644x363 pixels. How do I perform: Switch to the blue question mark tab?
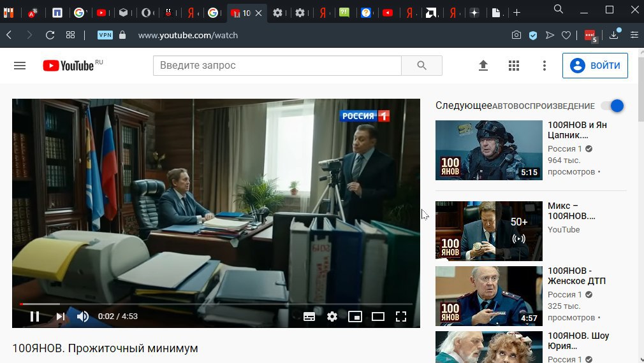pyautogui.click(x=365, y=13)
